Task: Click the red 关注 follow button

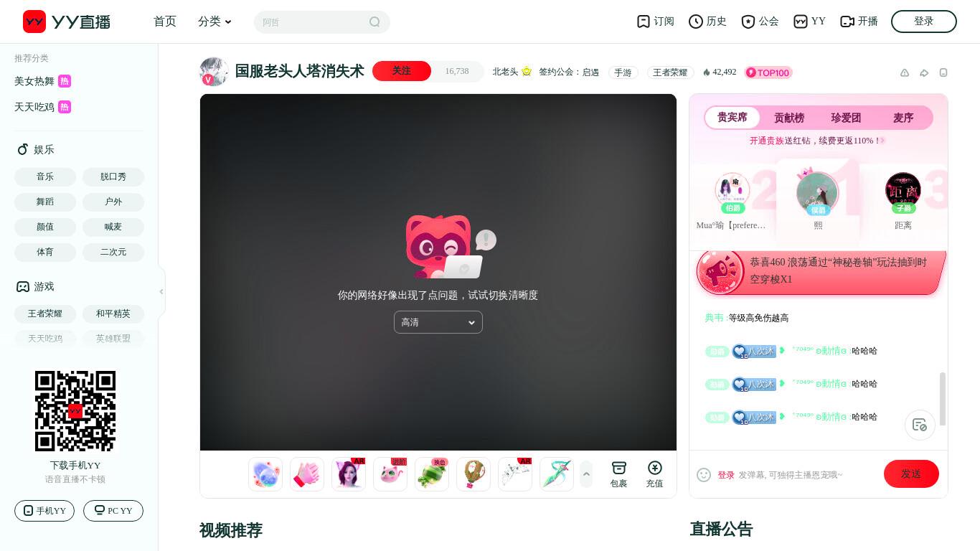Action: click(x=402, y=71)
